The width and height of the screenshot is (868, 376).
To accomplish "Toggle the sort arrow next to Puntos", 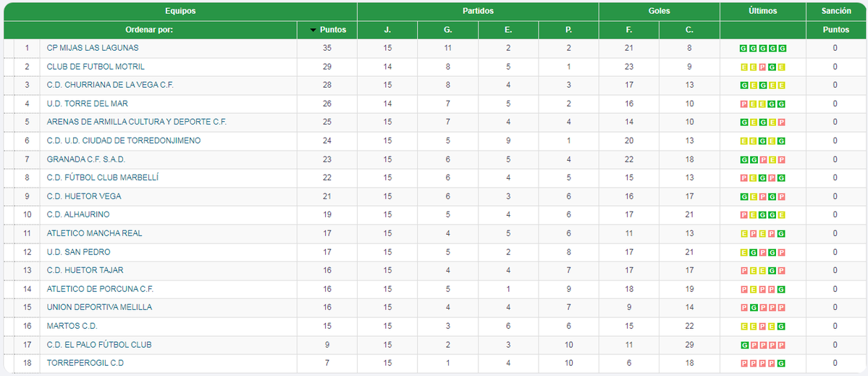I will pyautogui.click(x=313, y=30).
